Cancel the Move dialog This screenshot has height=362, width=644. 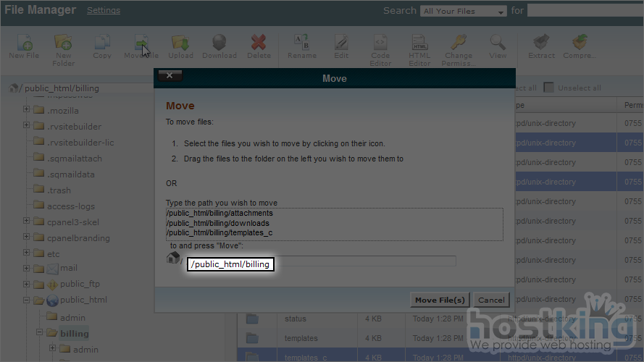tap(491, 300)
